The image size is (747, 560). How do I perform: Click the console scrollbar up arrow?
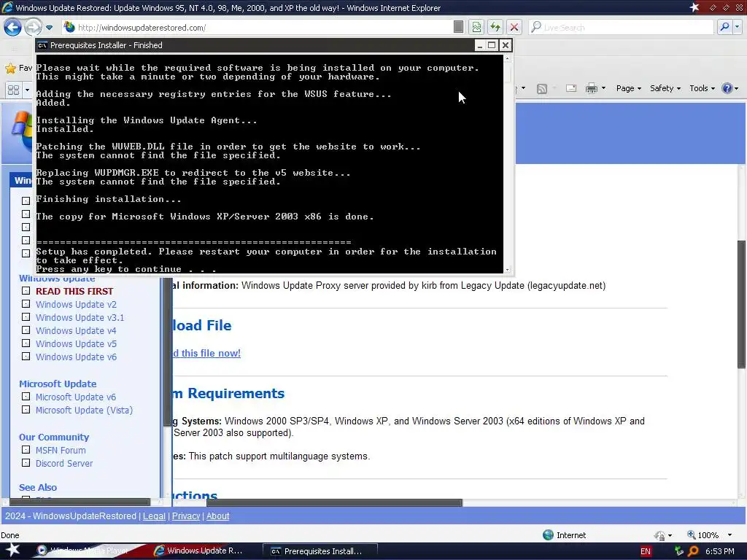click(508, 58)
